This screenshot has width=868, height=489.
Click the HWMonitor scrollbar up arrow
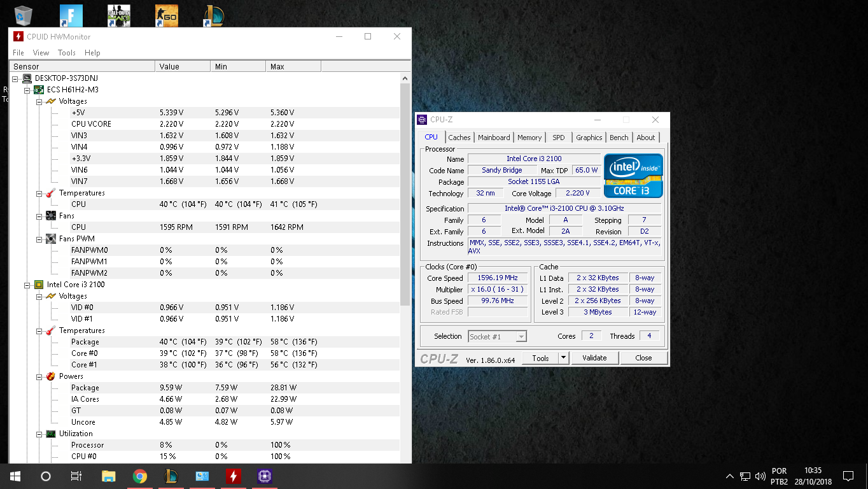pyautogui.click(x=405, y=78)
